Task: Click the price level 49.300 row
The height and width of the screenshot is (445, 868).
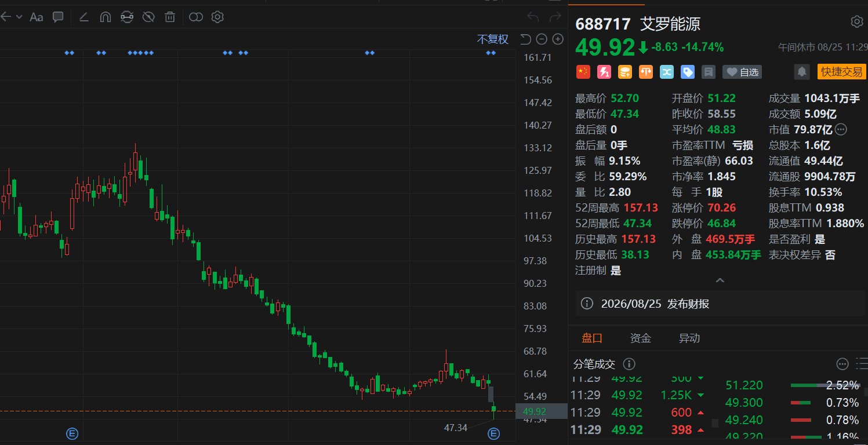Action: click(x=793, y=403)
